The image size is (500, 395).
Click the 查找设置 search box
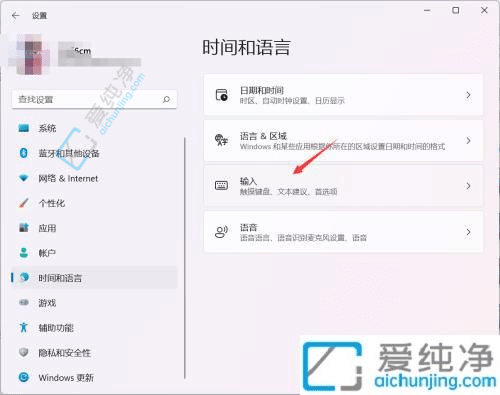click(x=94, y=99)
